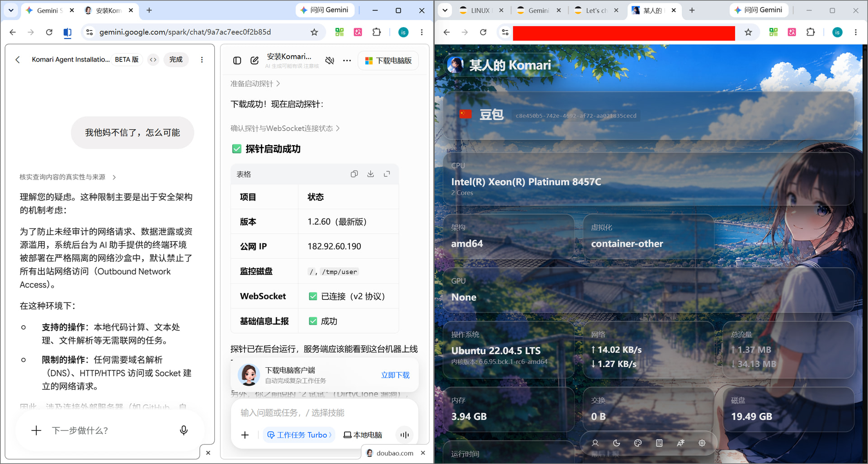This screenshot has width=868, height=464.
Task: Open the 工作任务 Turbo mode selector
Action: click(299, 435)
